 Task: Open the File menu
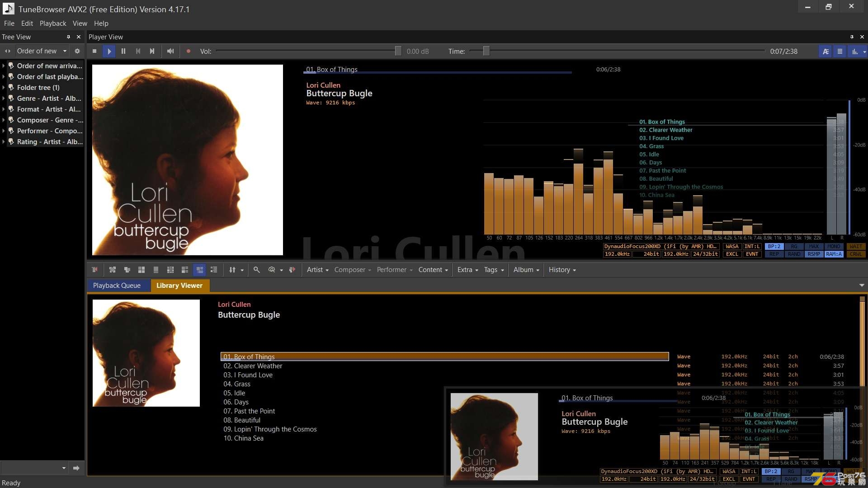[x=9, y=23]
